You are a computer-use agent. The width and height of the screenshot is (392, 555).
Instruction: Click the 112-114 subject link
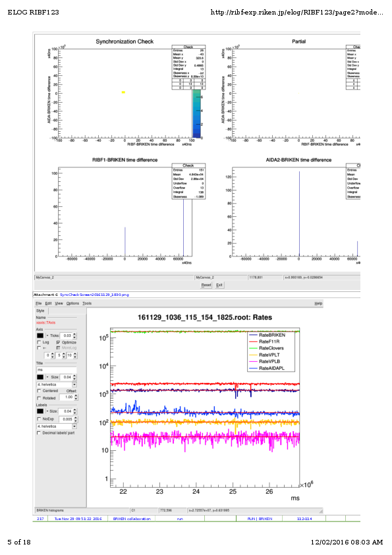click(304, 519)
